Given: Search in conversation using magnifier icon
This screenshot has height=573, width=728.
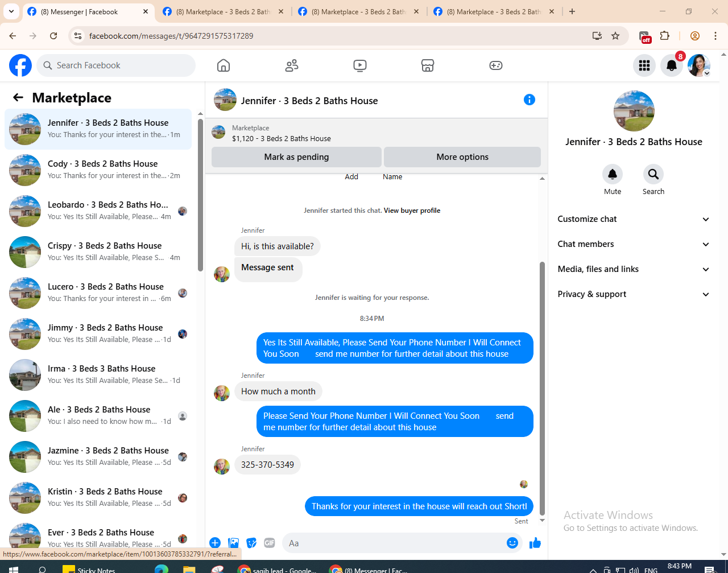Looking at the screenshot, I should [x=653, y=174].
